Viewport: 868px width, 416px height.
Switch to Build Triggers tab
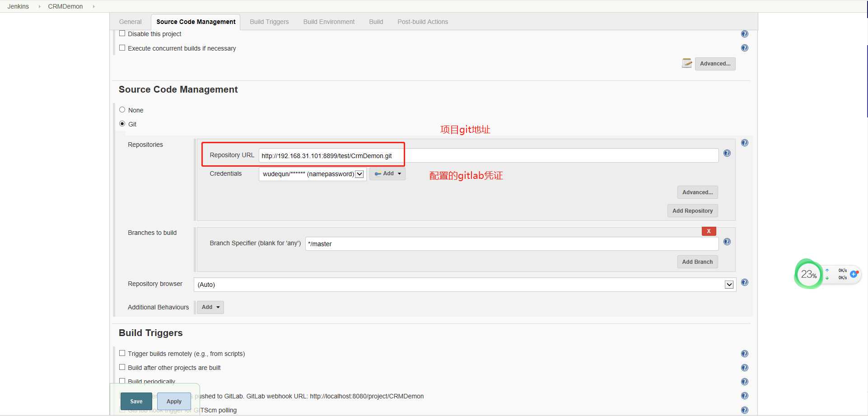[269, 22]
